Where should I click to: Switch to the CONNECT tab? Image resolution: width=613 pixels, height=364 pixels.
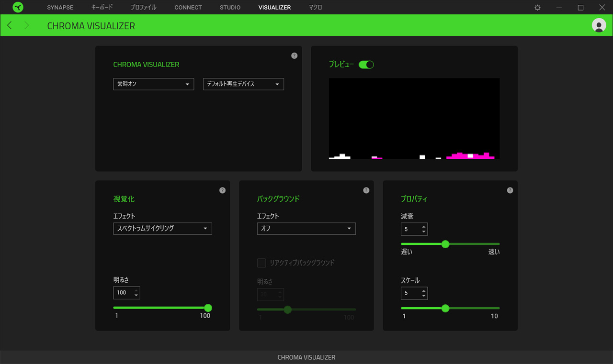pyautogui.click(x=188, y=8)
